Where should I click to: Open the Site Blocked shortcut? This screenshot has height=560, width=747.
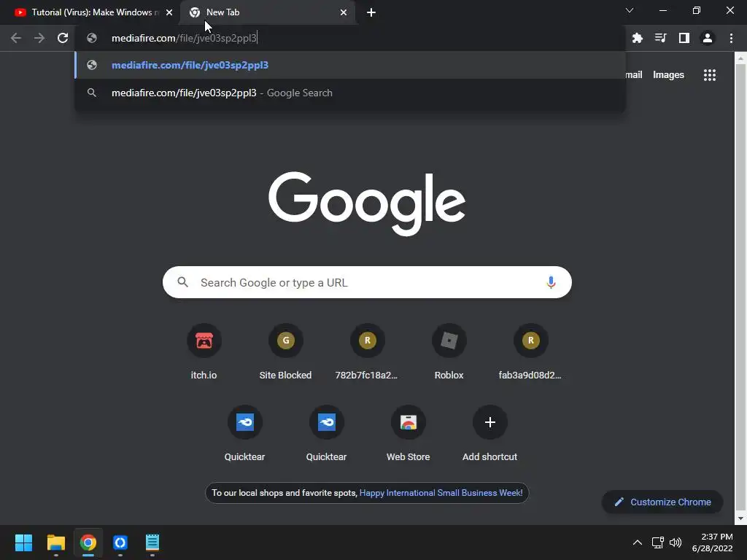coord(285,351)
